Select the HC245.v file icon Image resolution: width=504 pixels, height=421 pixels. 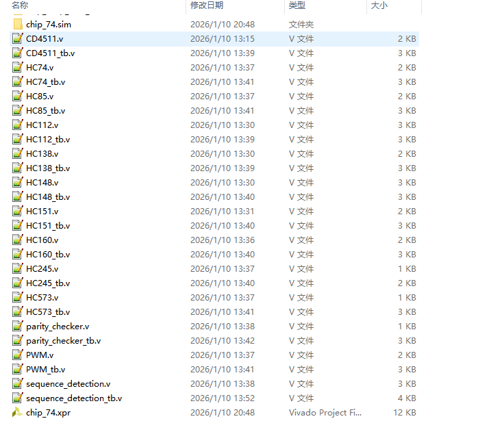pyautogui.click(x=18, y=268)
